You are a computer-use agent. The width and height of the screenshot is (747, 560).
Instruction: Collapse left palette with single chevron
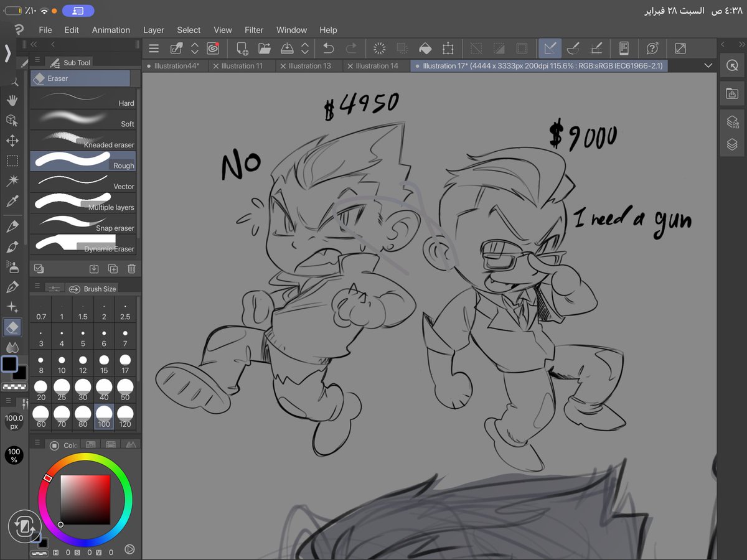(53, 44)
